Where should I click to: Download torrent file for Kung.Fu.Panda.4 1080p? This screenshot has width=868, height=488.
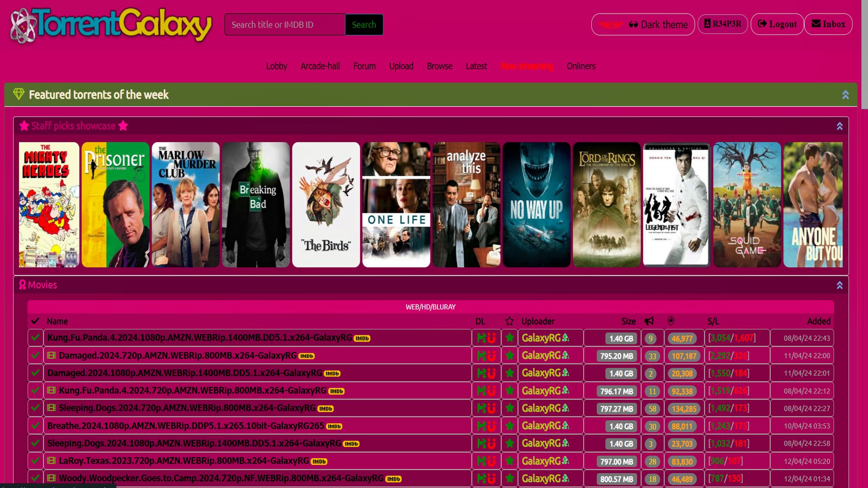click(481, 338)
